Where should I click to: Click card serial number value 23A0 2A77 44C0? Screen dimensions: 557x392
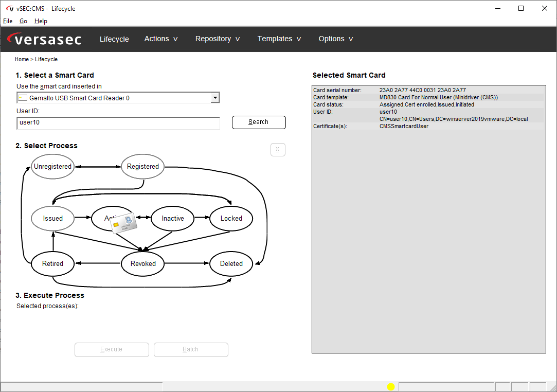click(422, 90)
